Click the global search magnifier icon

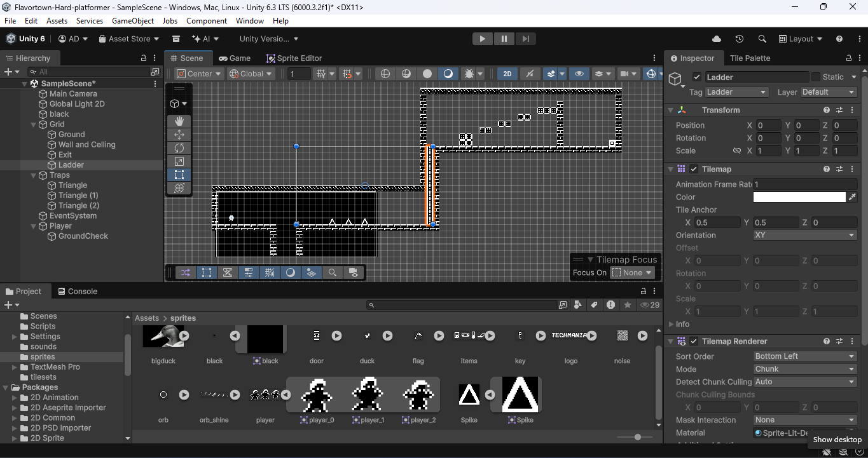click(762, 39)
